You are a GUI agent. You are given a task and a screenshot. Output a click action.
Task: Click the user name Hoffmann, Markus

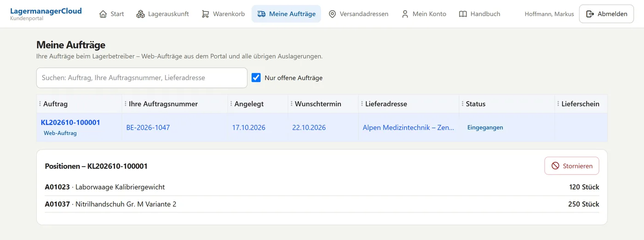point(549,14)
